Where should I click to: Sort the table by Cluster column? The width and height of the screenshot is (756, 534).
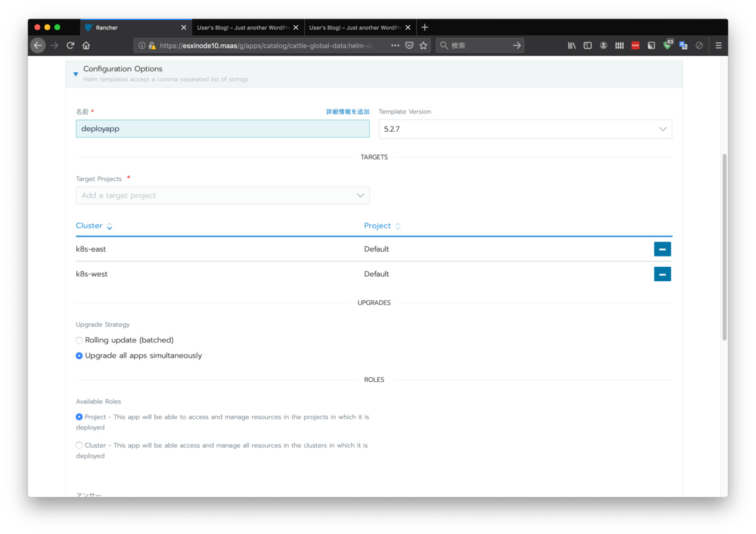[x=94, y=226]
